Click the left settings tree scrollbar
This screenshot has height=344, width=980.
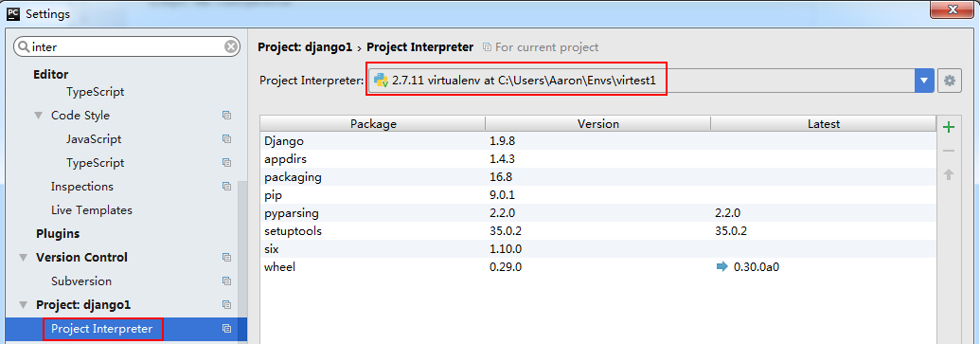[242, 263]
